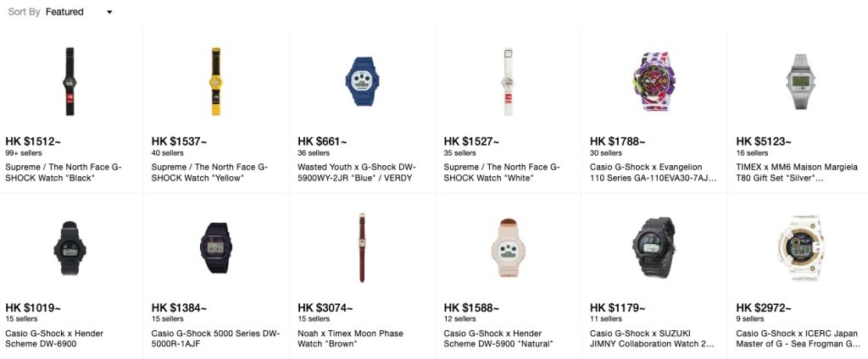The width and height of the screenshot is (868, 359).
Task: Click the "99+ sellers" text
Action: [x=24, y=153]
